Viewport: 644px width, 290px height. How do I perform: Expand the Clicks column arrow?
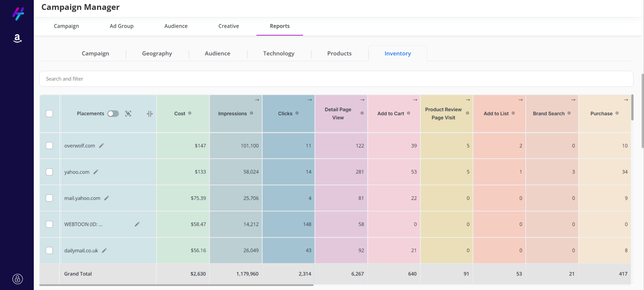(309, 100)
